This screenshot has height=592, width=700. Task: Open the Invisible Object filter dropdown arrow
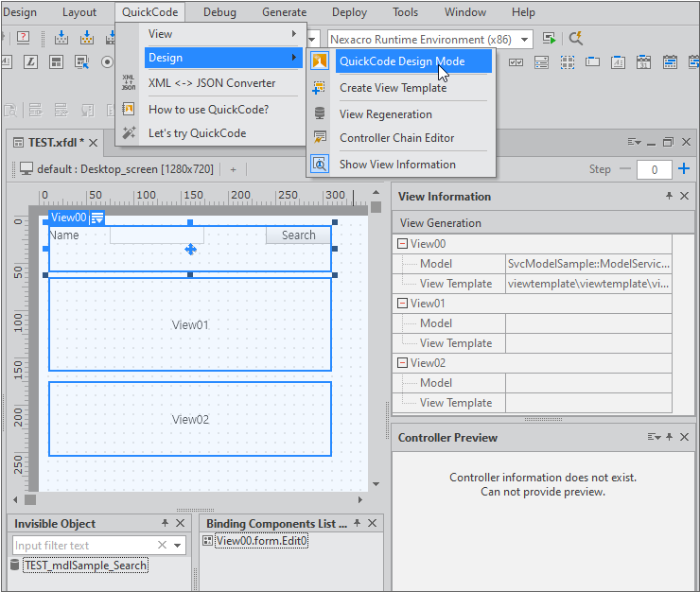point(178,546)
